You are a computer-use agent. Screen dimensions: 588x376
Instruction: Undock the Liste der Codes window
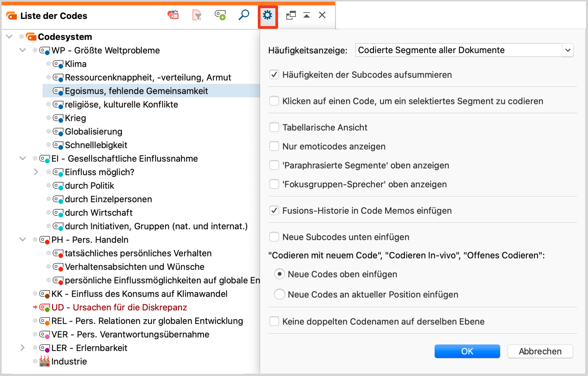[x=291, y=15]
